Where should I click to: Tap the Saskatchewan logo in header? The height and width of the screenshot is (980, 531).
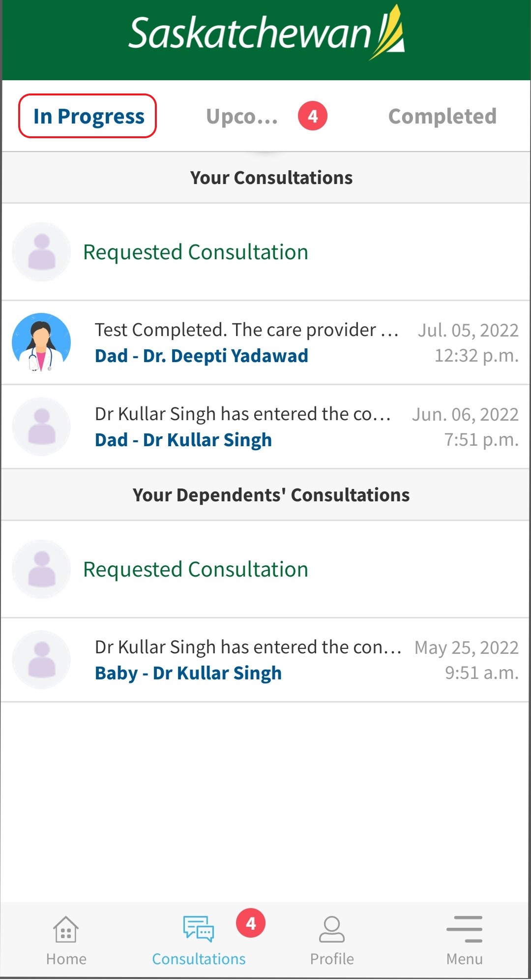point(266,33)
